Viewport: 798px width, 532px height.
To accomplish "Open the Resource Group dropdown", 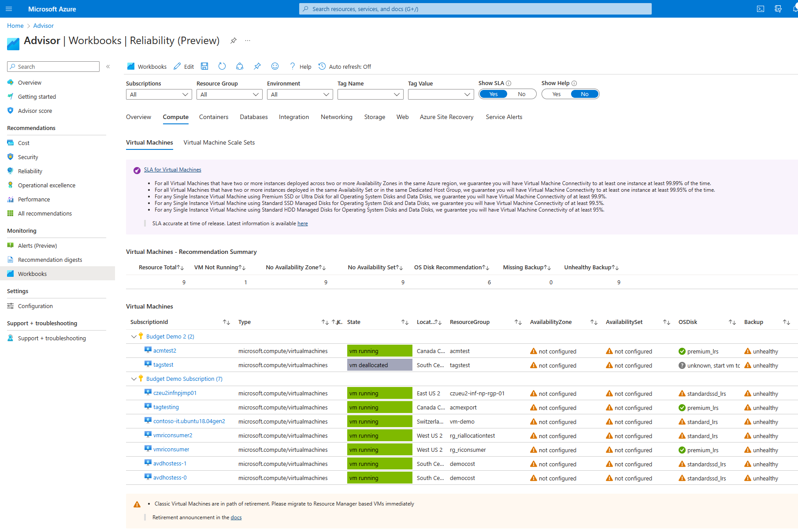I will (230, 94).
